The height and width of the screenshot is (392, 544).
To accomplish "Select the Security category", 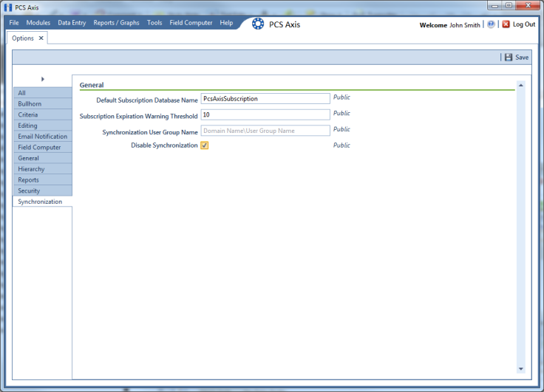I will (x=43, y=190).
